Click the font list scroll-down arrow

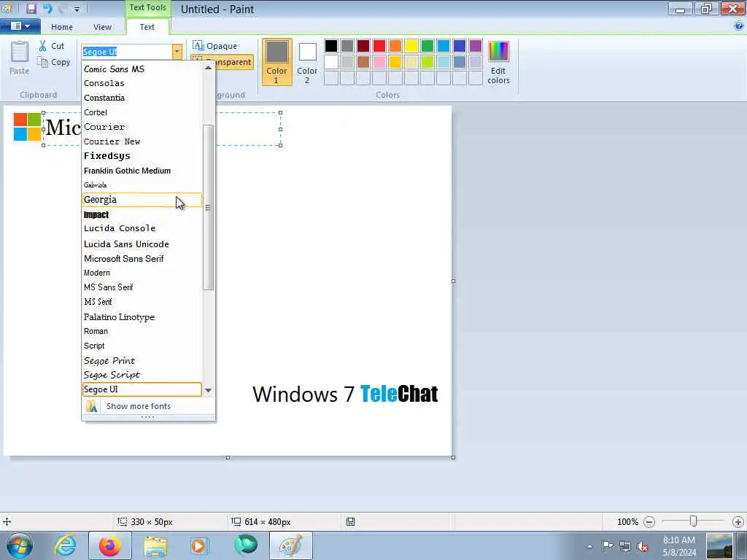pos(208,391)
